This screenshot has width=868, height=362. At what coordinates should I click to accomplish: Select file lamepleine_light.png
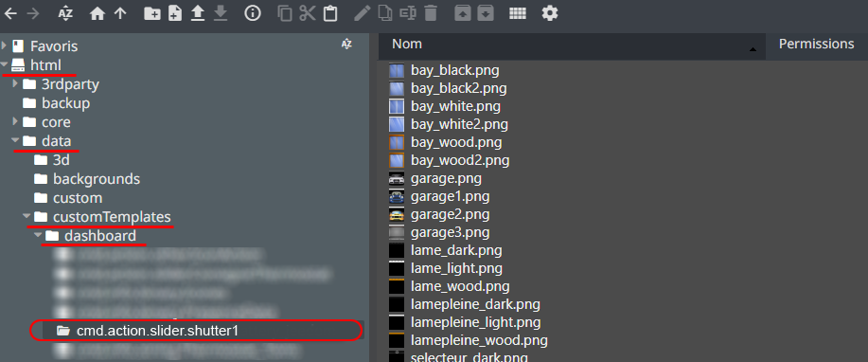point(475,322)
